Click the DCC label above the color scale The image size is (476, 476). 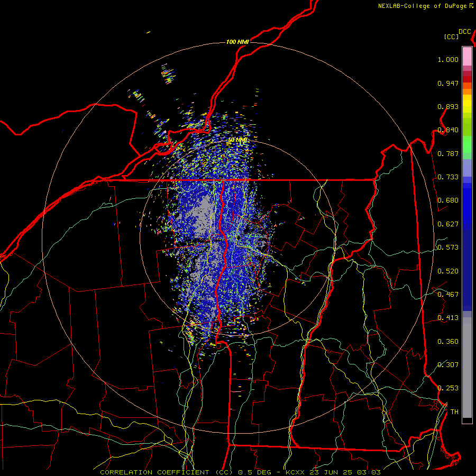[465, 32]
